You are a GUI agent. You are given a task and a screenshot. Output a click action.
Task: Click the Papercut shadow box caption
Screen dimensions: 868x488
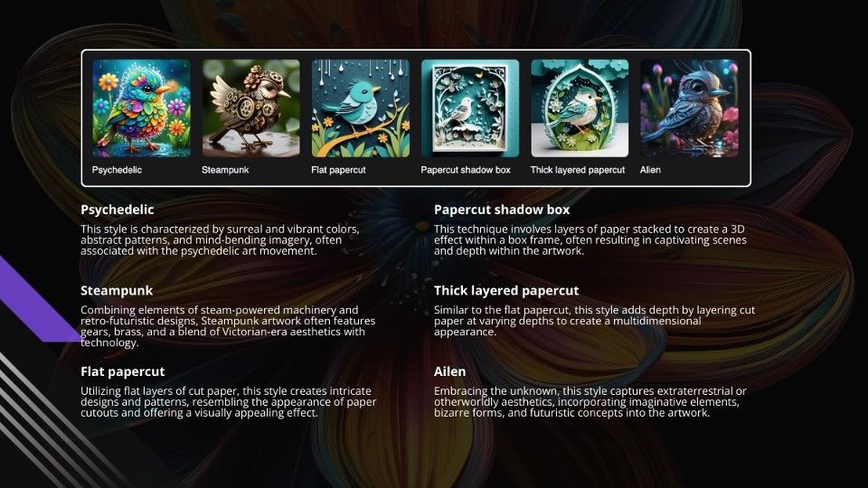point(466,170)
